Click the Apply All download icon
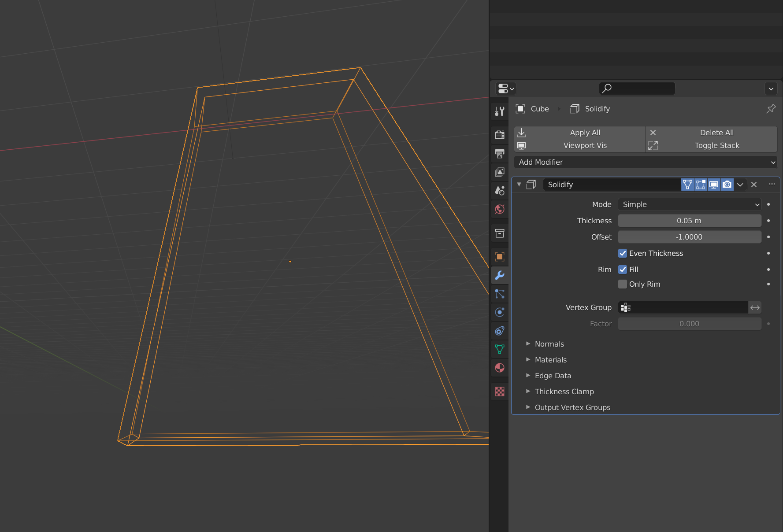This screenshot has height=532, width=783. coord(521,133)
